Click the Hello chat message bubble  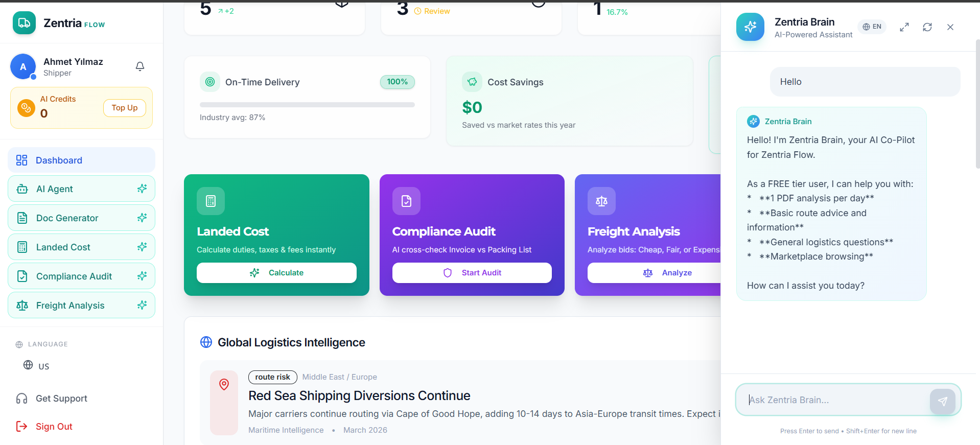pos(865,82)
